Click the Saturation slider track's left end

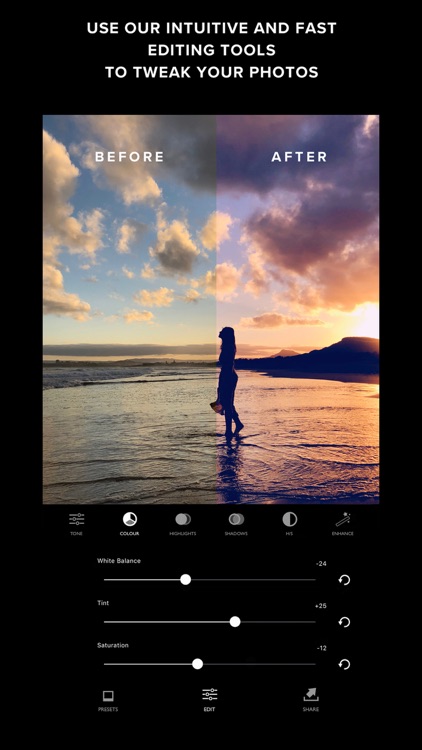tap(105, 664)
